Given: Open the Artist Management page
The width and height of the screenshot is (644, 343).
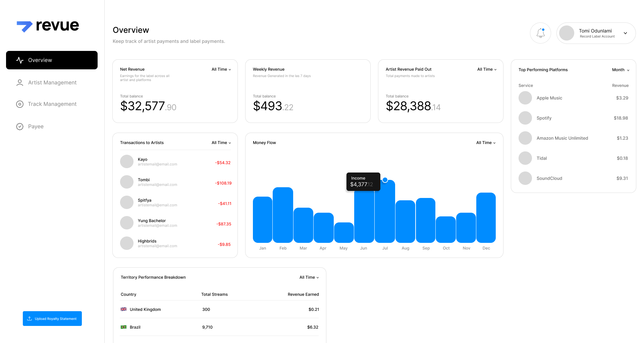Looking at the screenshot, I should [x=52, y=82].
